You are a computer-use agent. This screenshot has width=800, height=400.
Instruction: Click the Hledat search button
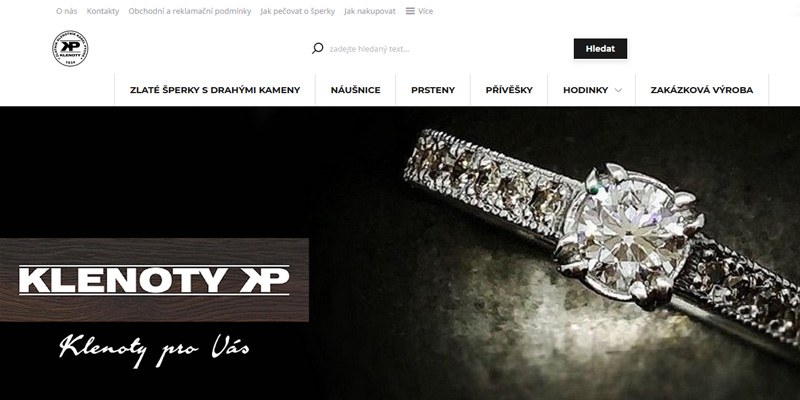[x=601, y=48]
